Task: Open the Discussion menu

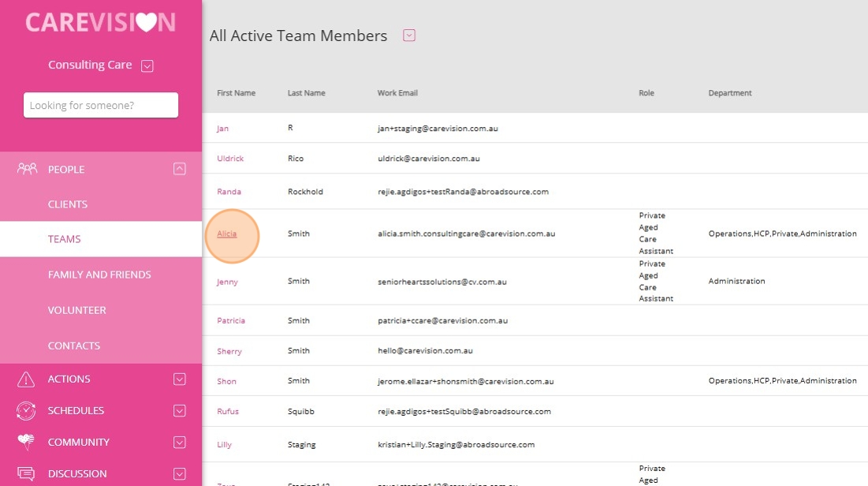Action: [77, 474]
